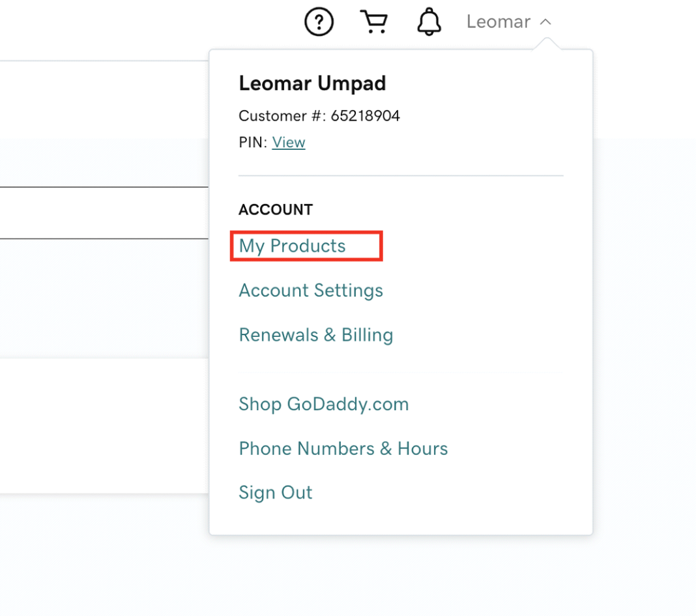Click the red-highlighted My Products option
696x616 pixels.
pyautogui.click(x=292, y=246)
